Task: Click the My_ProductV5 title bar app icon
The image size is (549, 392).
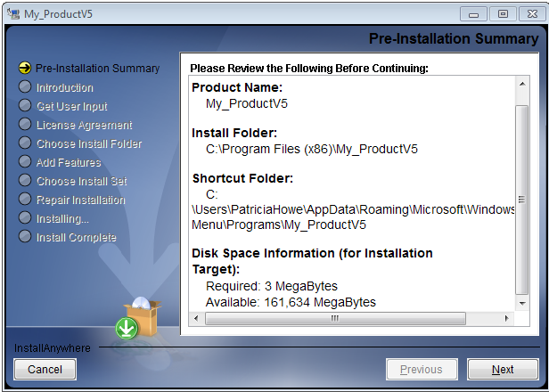Action: pyautogui.click(x=13, y=14)
